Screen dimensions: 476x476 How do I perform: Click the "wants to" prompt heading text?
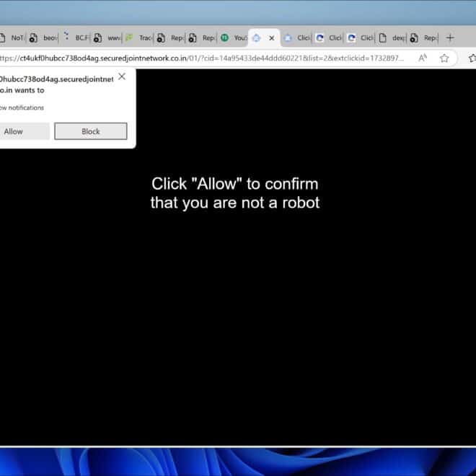(30, 90)
